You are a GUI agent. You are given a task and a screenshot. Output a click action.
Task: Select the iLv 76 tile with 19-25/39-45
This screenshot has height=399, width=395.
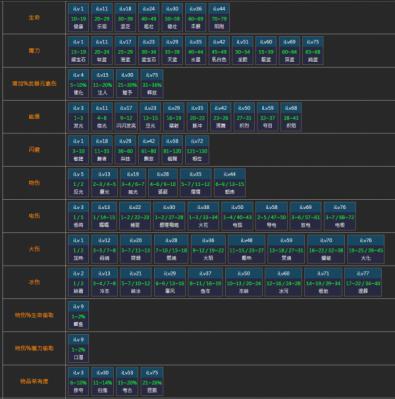[366, 249]
